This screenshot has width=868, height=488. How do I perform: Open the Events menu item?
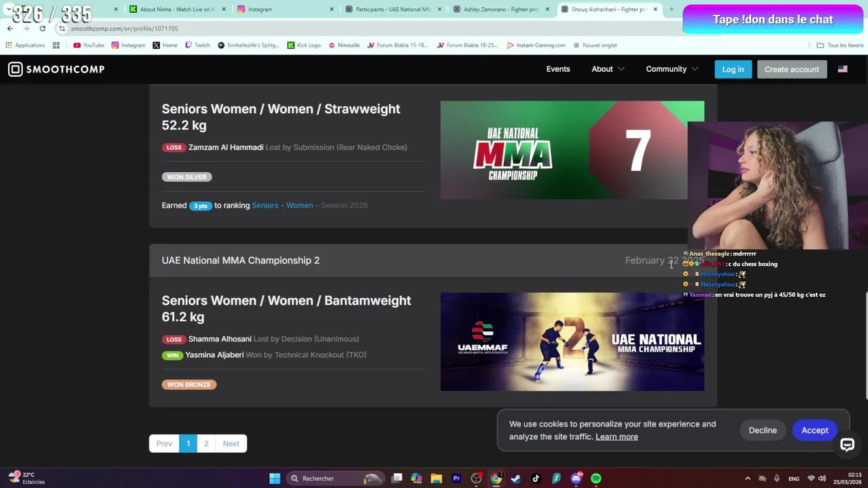pyautogui.click(x=558, y=69)
